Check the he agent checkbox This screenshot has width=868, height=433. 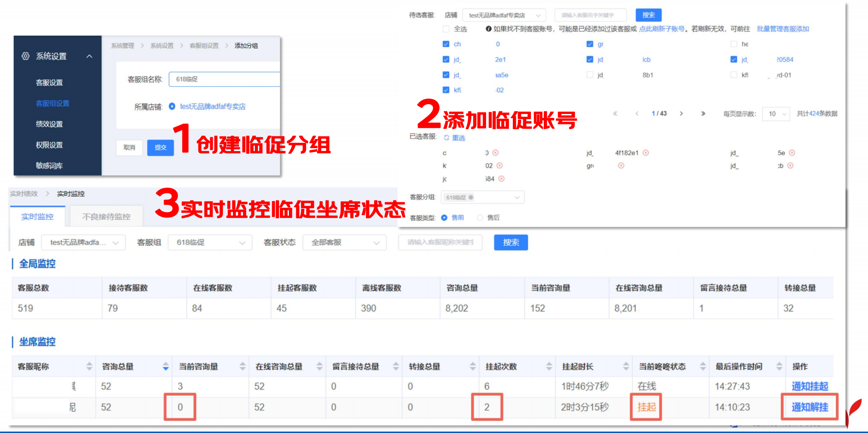[734, 44]
